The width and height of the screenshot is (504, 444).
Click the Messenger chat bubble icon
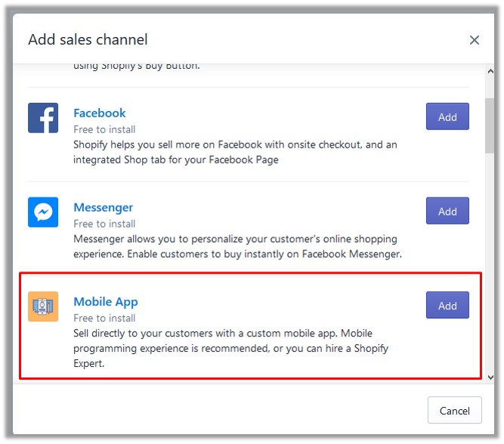pyautogui.click(x=43, y=212)
